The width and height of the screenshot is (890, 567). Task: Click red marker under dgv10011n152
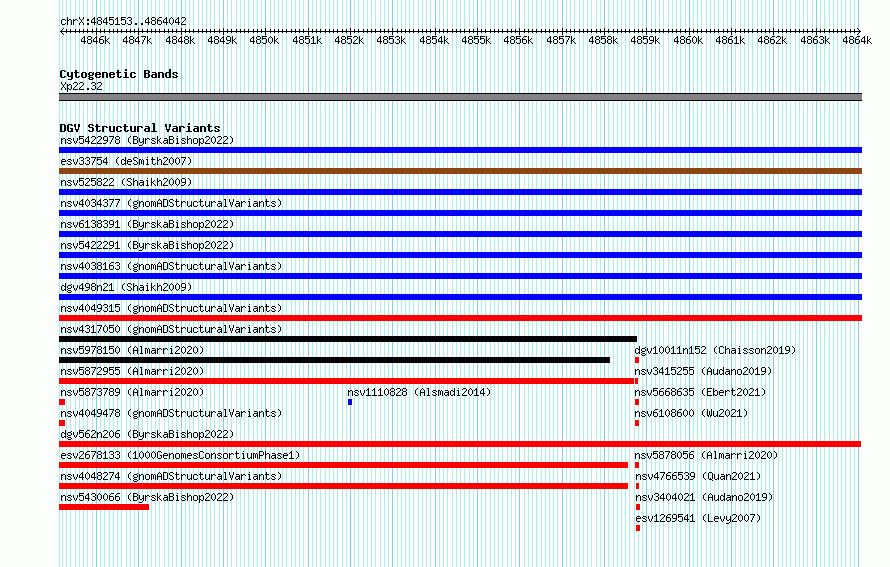click(x=637, y=360)
